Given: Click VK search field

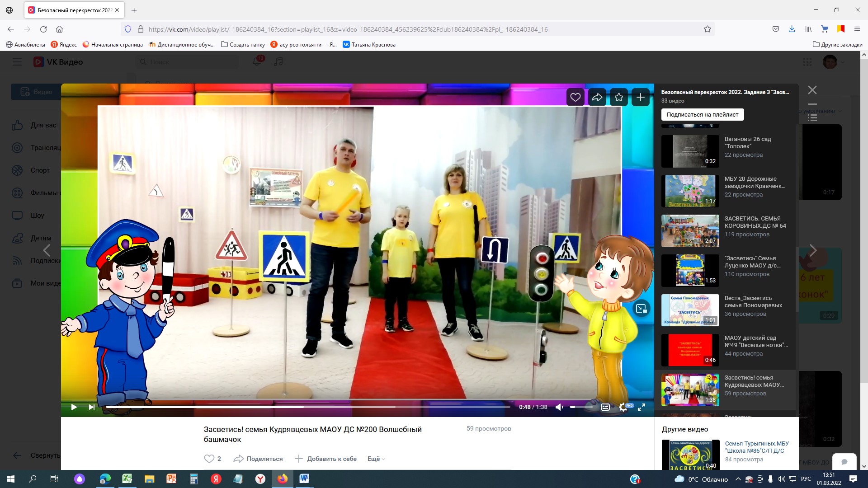Looking at the screenshot, I should pyautogui.click(x=188, y=62).
